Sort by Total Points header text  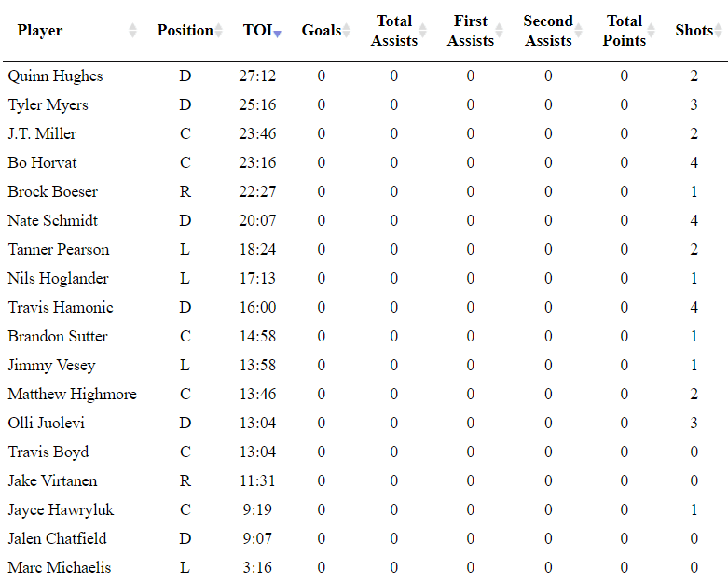click(624, 31)
